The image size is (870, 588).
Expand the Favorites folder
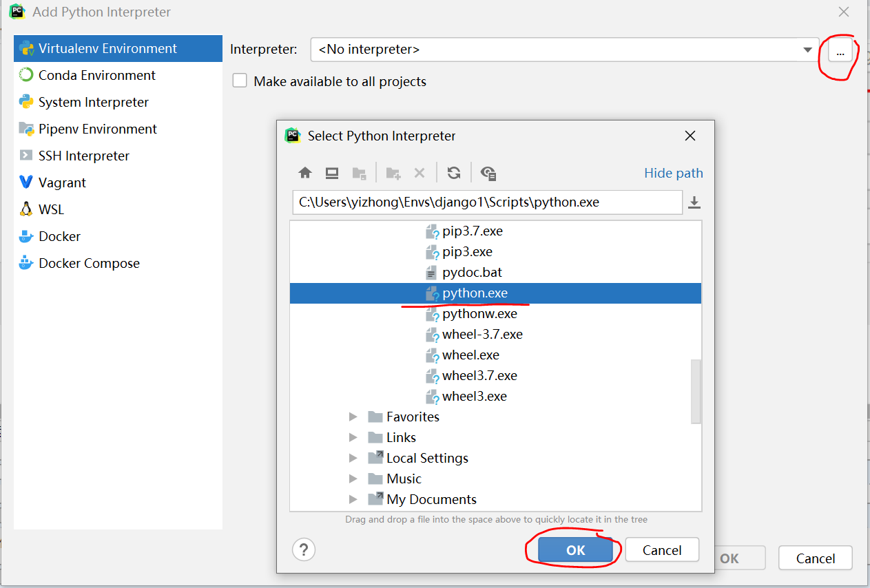353,417
